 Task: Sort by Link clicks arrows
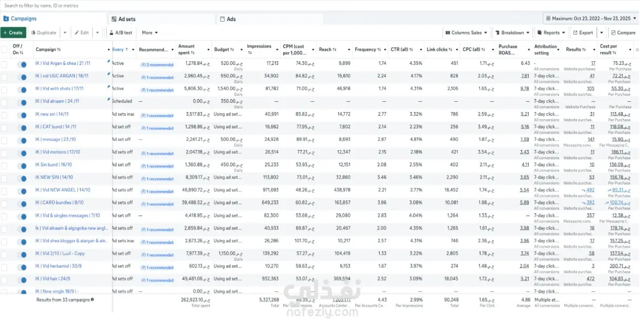pyautogui.click(x=451, y=50)
